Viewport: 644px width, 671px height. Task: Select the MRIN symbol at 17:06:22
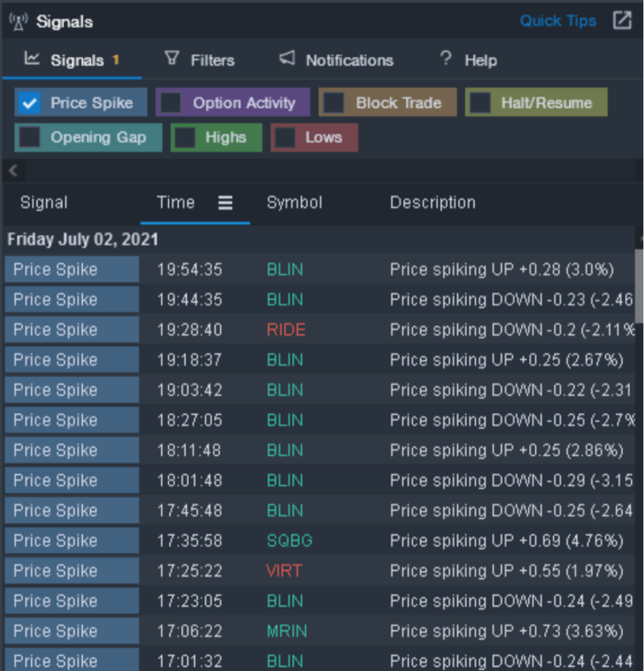click(287, 632)
